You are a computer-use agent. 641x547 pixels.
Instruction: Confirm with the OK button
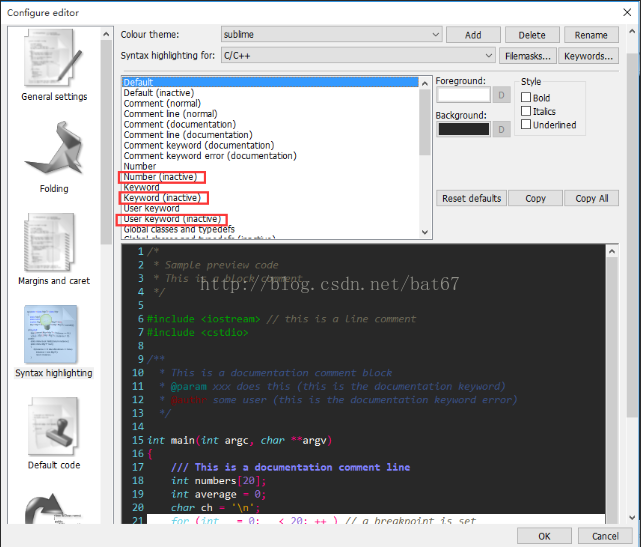tap(544, 536)
